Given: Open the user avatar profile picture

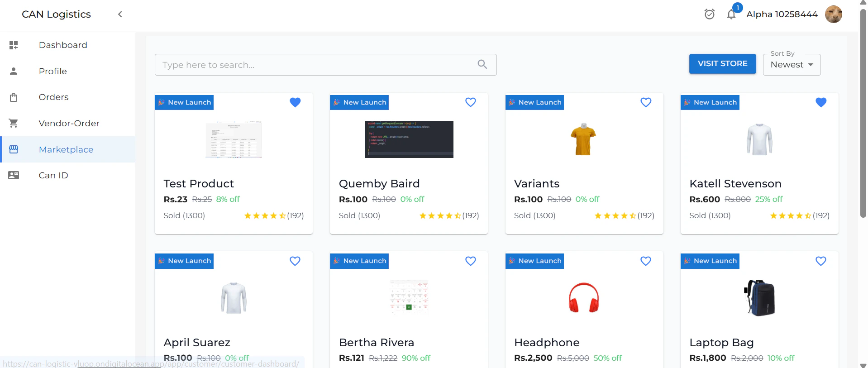Looking at the screenshot, I should tap(833, 14).
